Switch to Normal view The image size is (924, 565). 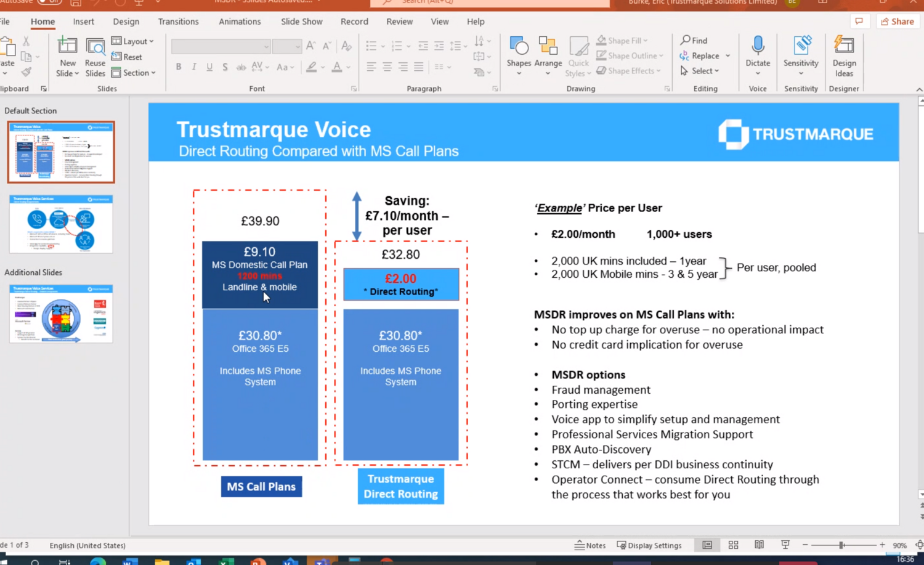707,545
